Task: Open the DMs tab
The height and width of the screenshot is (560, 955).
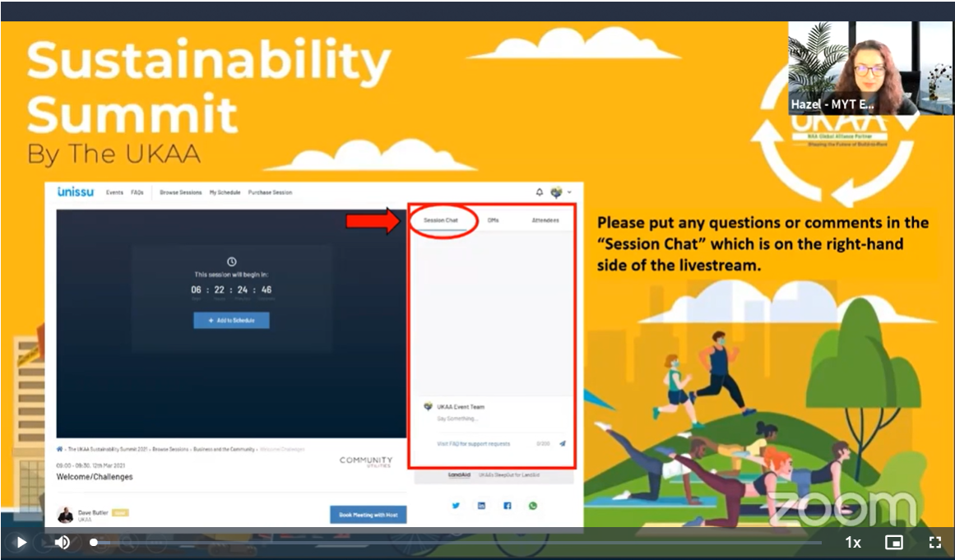Action: (493, 220)
